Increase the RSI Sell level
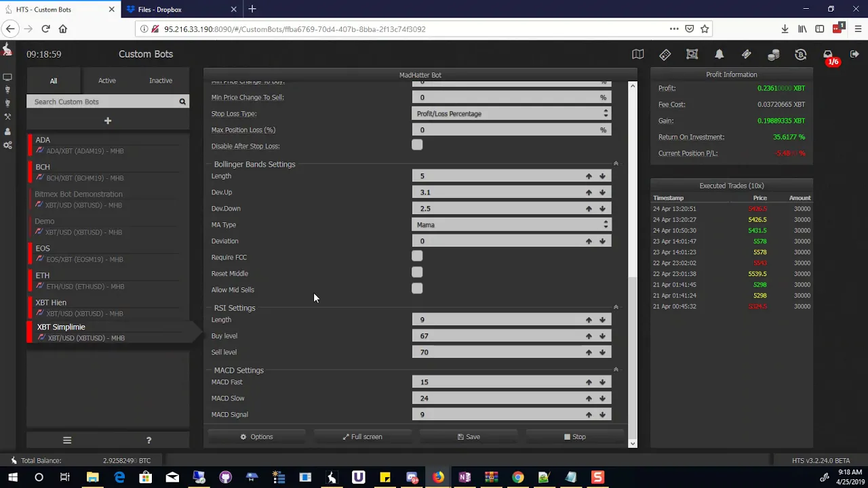Screen dimensions: 868x488 pyautogui.click(x=589, y=352)
